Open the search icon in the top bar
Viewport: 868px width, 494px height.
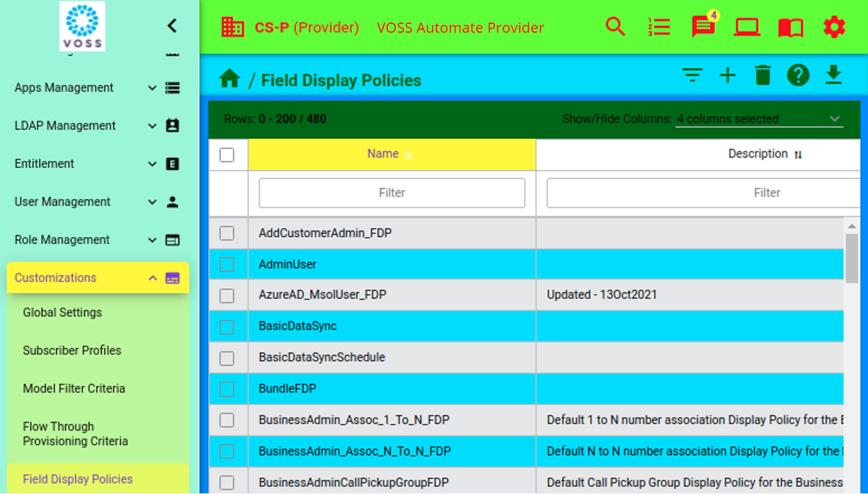(x=615, y=27)
